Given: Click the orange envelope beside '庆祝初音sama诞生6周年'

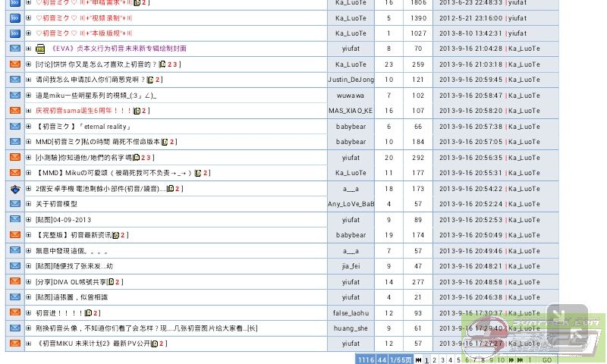Looking at the screenshot, I should pos(15,111).
